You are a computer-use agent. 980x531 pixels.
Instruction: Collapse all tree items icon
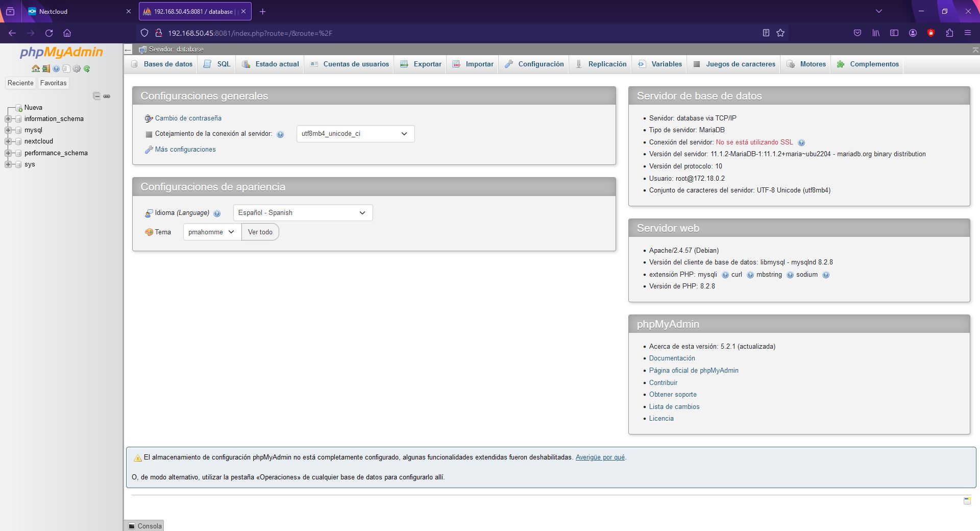(96, 96)
